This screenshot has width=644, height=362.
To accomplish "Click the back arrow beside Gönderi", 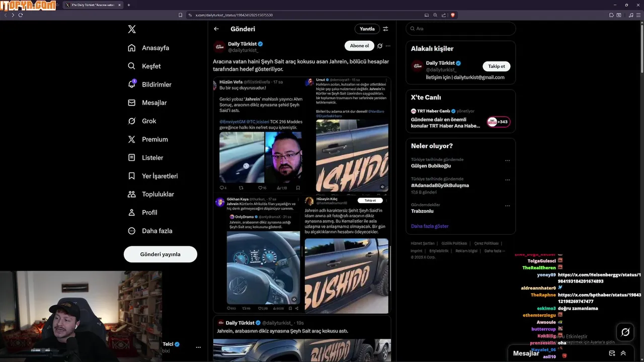I will tap(216, 29).
